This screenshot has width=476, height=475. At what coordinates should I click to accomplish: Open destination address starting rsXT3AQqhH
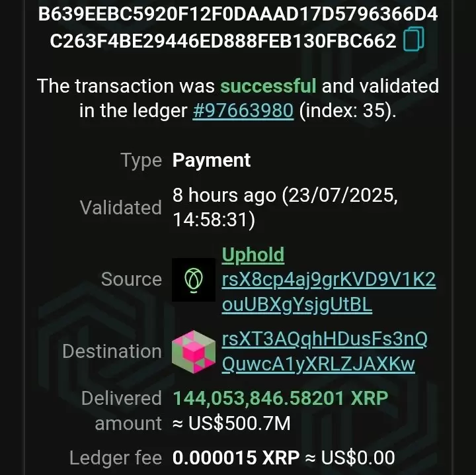[x=325, y=351]
